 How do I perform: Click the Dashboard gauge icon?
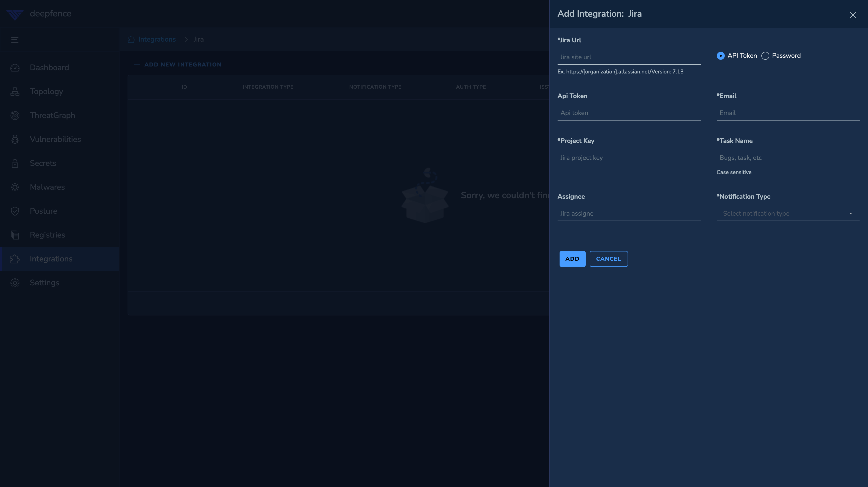click(15, 68)
